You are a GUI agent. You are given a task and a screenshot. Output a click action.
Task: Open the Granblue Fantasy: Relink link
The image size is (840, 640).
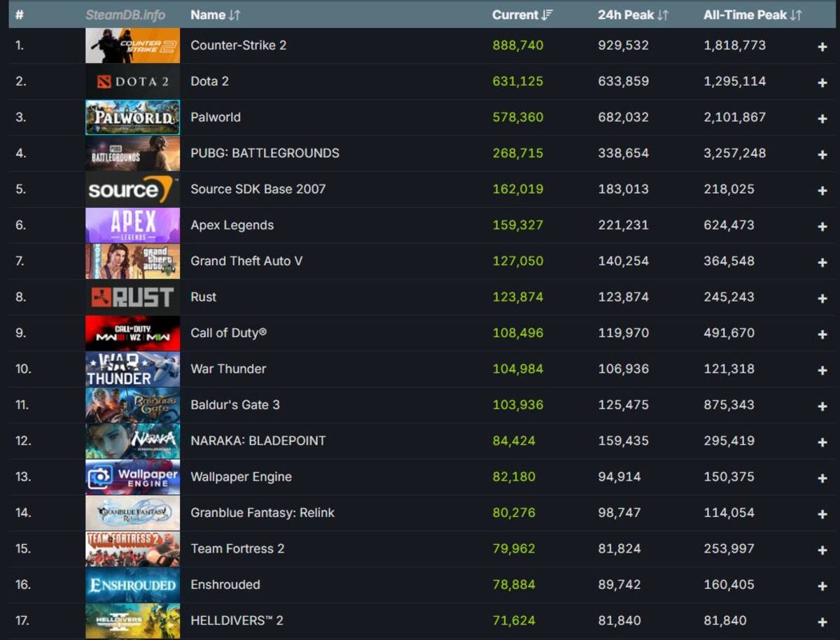(262, 513)
